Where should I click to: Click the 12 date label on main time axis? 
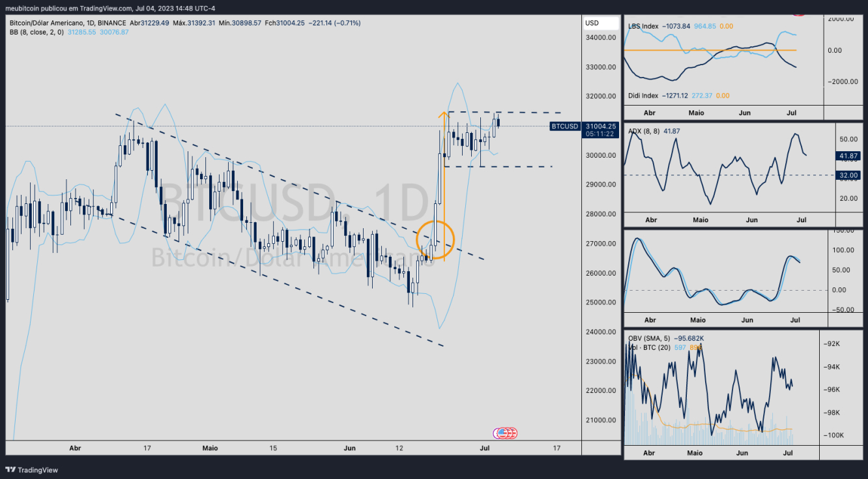coord(400,448)
